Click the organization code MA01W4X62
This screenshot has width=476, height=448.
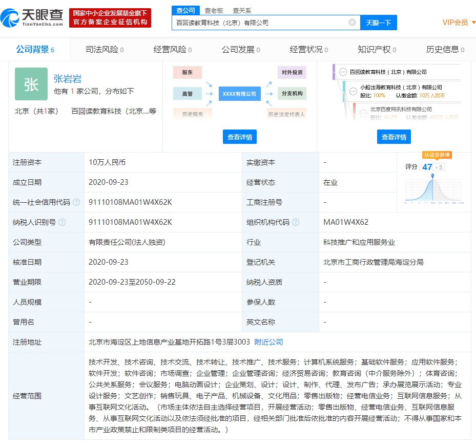(346, 222)
